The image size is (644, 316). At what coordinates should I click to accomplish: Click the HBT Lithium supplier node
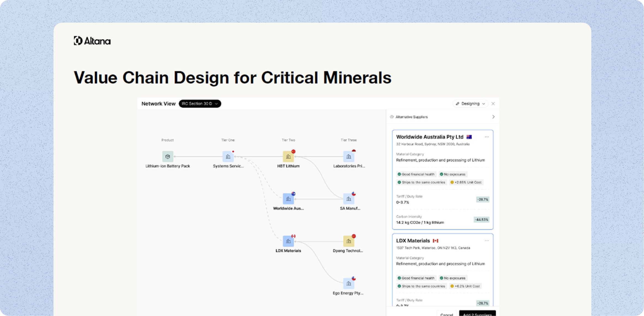tap(288, 157)
